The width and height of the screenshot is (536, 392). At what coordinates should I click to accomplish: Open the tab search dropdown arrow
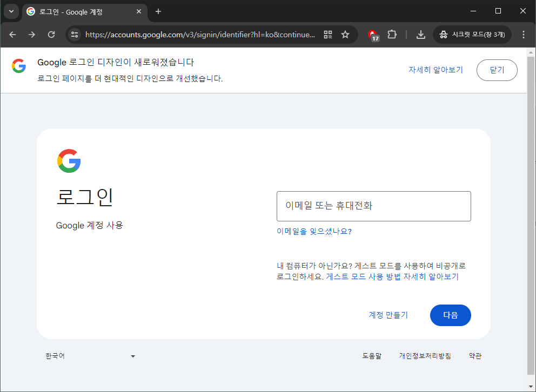pos(11,11)
